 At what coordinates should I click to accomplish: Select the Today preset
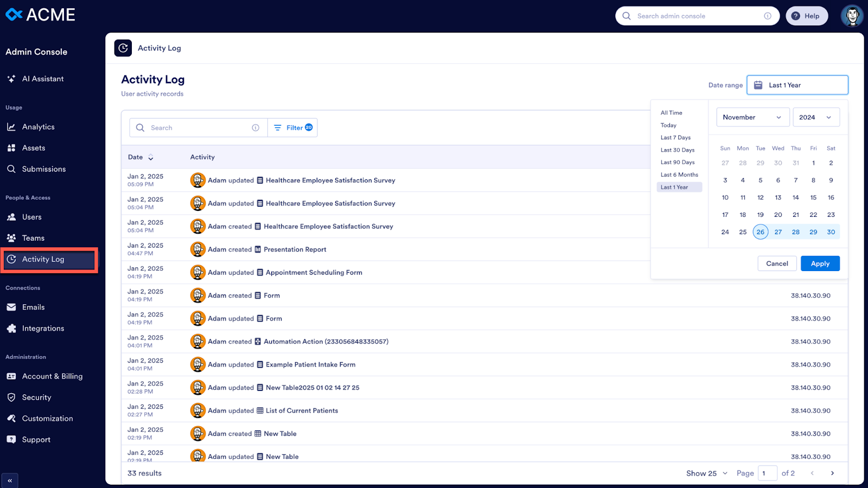[668, 125]
